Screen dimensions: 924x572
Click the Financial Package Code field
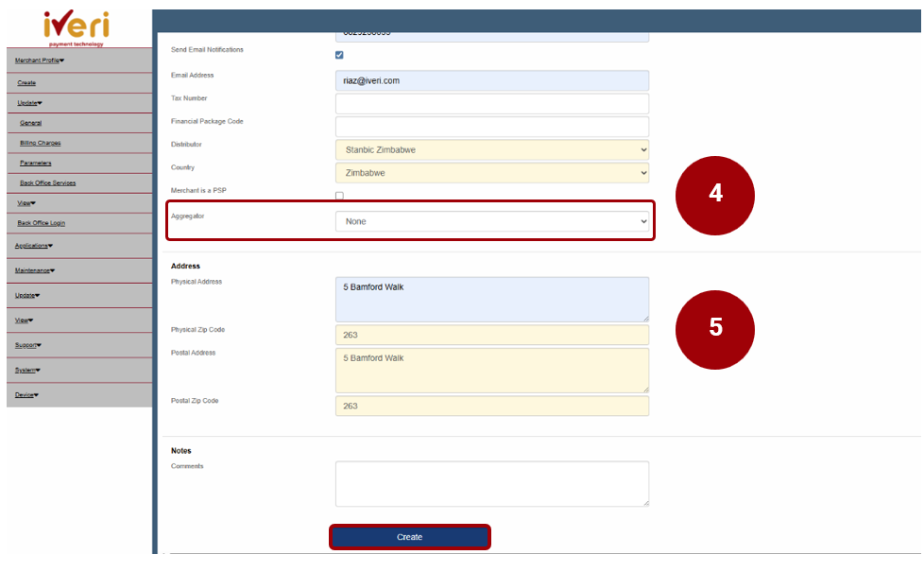(492, 127)
